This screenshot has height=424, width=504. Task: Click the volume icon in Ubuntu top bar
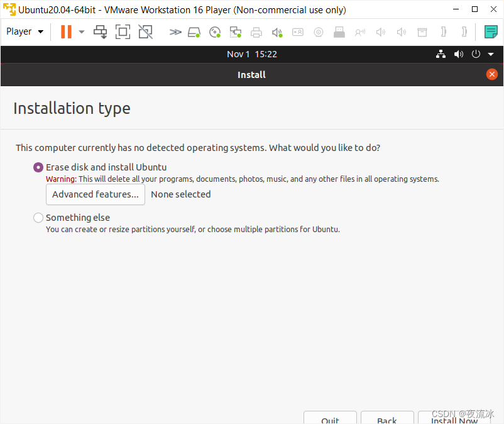coord(459,54)
